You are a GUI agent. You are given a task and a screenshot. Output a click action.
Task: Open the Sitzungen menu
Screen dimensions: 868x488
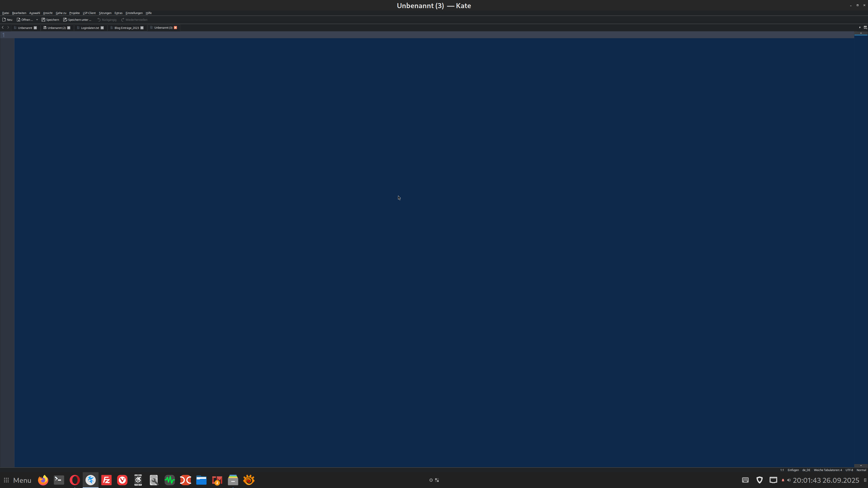[x=105, y=13]
